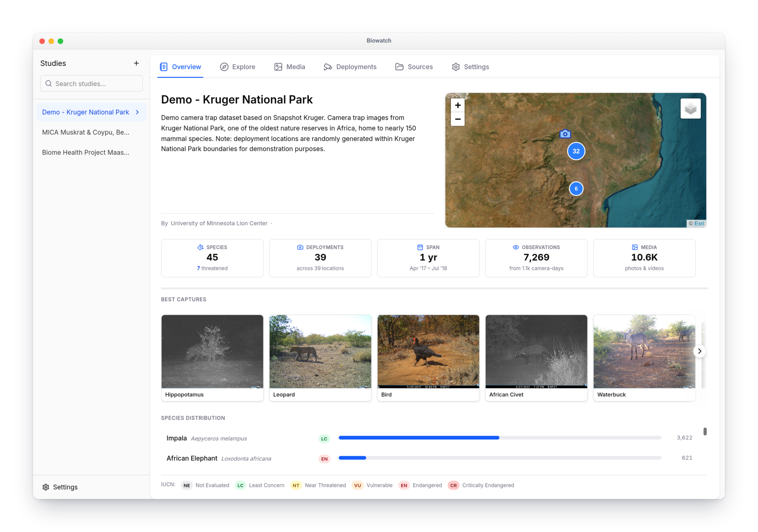Show next best captures with arrow
Viewport: 758px width, 532px height.
tap(699, 351)
